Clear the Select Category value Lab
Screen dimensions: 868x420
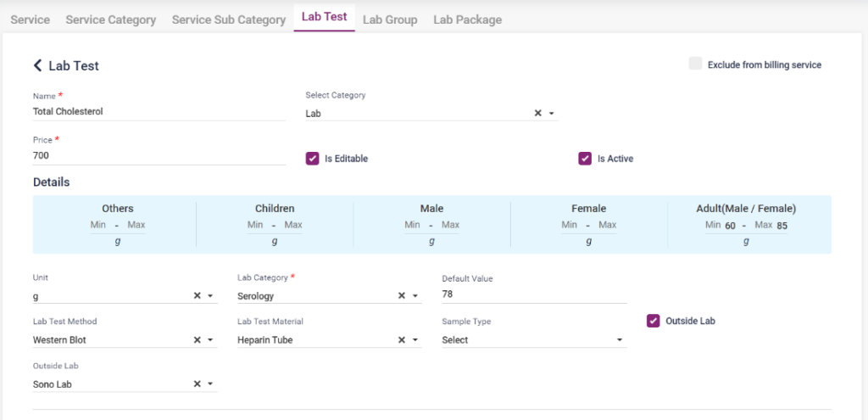537,113
